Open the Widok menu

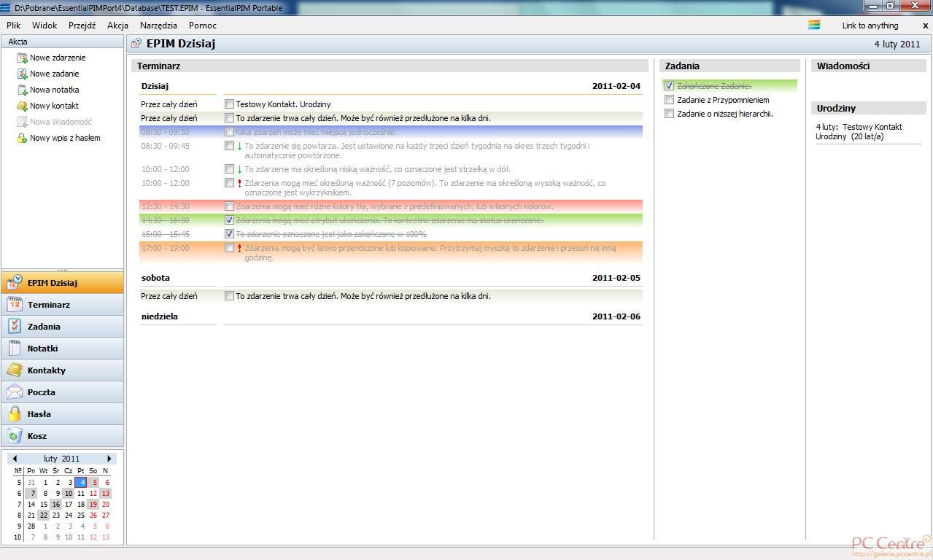point(44,25)
